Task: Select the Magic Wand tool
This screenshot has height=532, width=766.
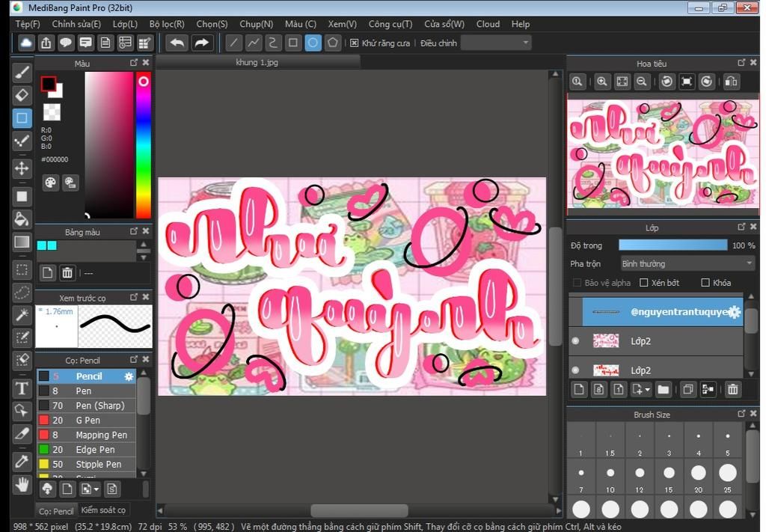Action: (x=22, y=315)
